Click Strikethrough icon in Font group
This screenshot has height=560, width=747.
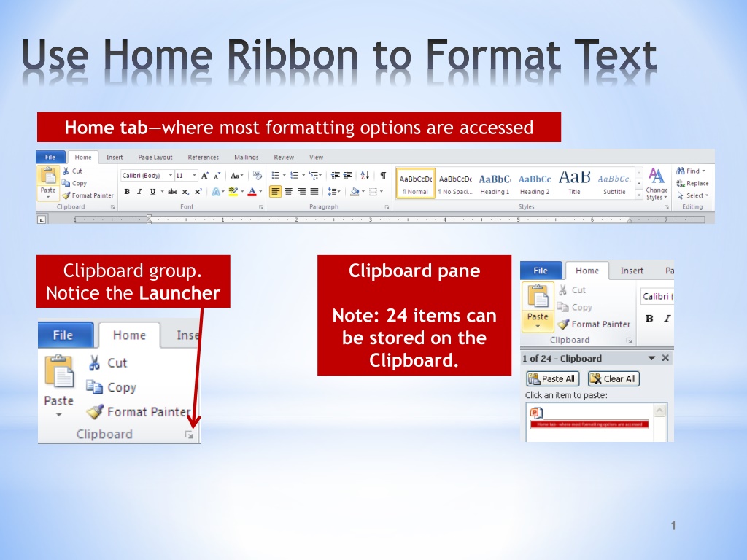click(x=172, y=192)
